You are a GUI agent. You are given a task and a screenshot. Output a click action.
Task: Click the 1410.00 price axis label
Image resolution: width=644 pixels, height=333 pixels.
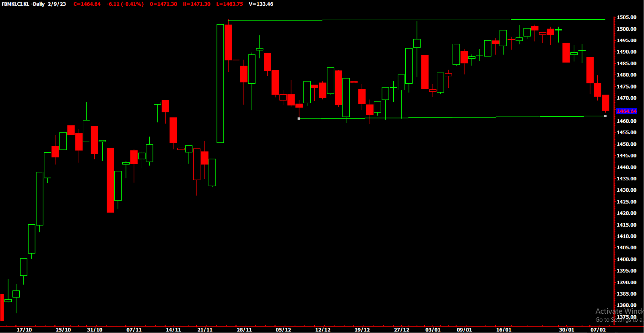pyautogui.click(x=627, y=236)
